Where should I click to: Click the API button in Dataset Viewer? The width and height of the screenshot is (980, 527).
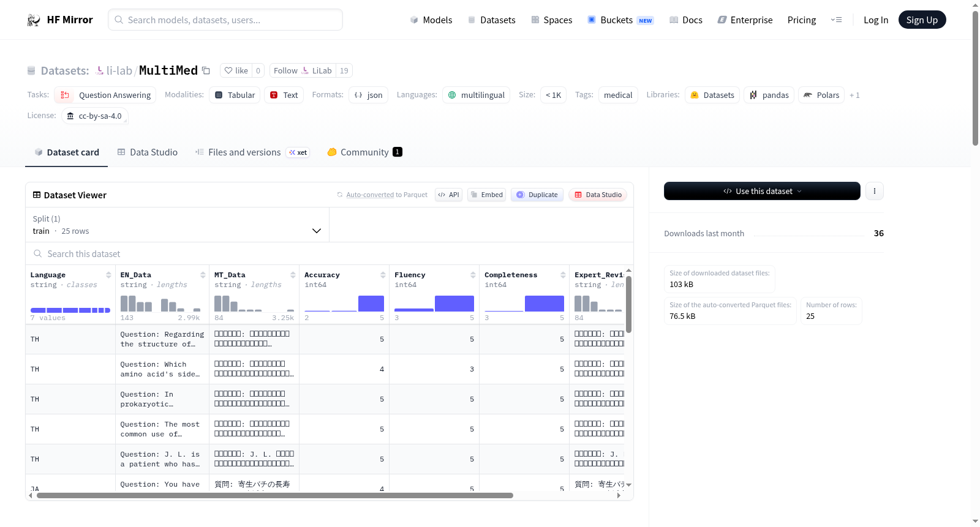[448, 195]
